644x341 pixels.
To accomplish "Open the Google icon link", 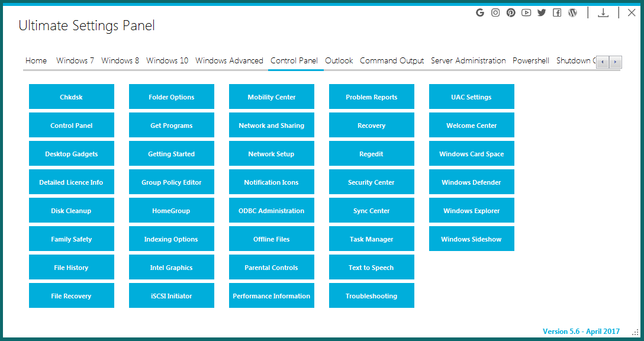I will [480, 12].
